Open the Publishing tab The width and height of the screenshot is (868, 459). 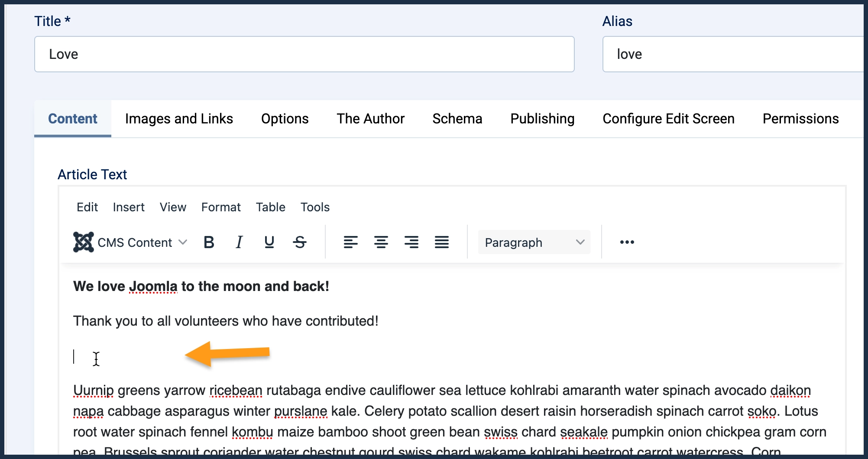pos(542,119)
